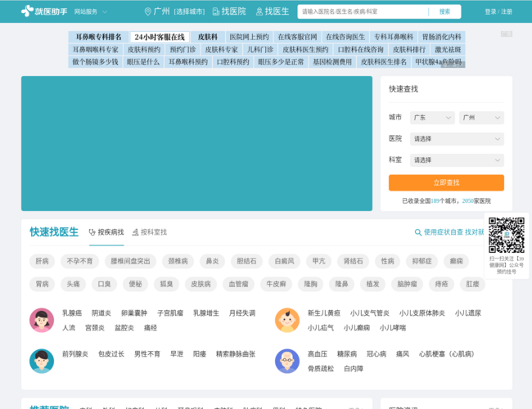This screenshot has height=409, width=532.
Task: Click the 白内障 link
Action: (354, 369)
